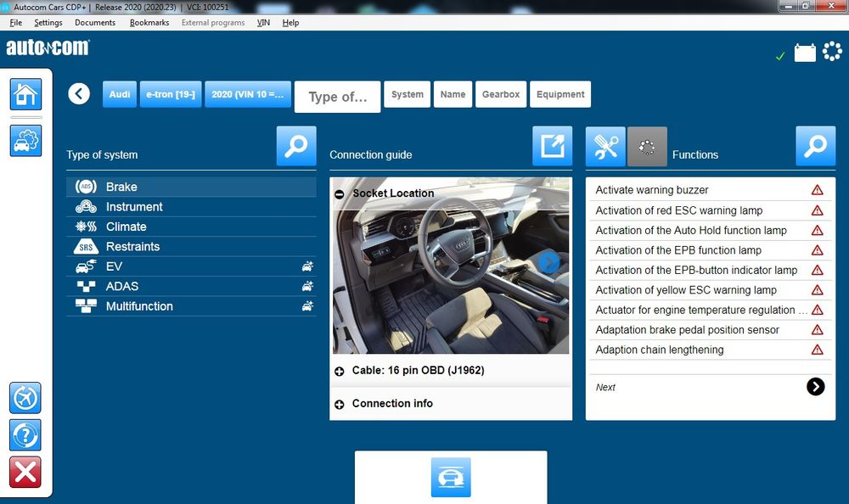Click the green checkmark connection status

pos(780,56)
